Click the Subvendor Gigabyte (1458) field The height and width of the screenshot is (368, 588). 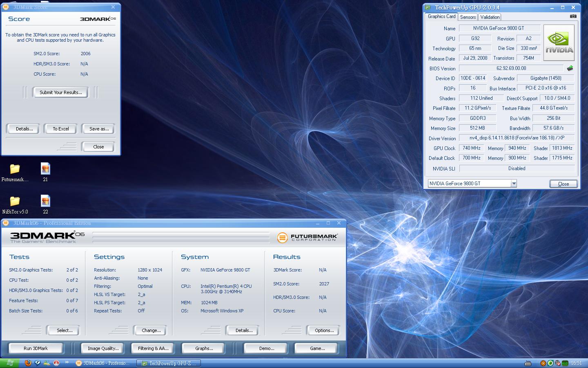click(x=546, y=78)
